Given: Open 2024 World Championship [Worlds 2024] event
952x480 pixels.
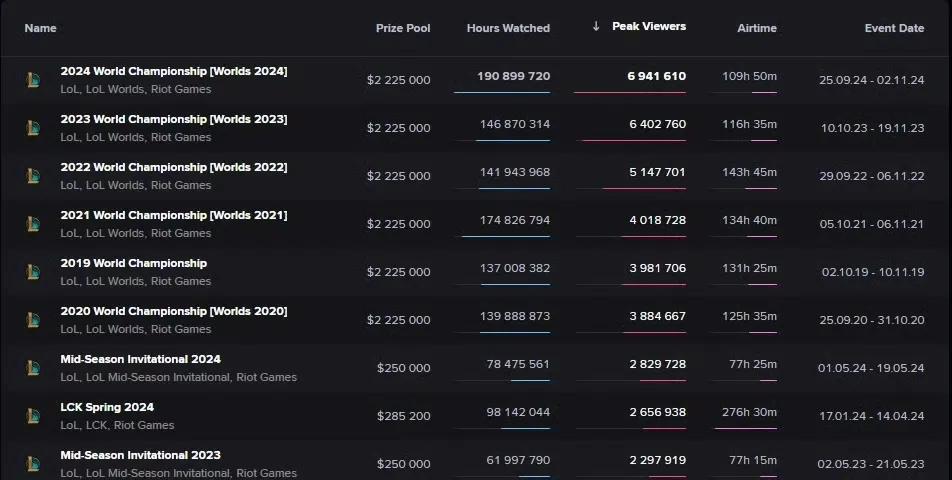Looking at the screenshot, I should [174, 71].
